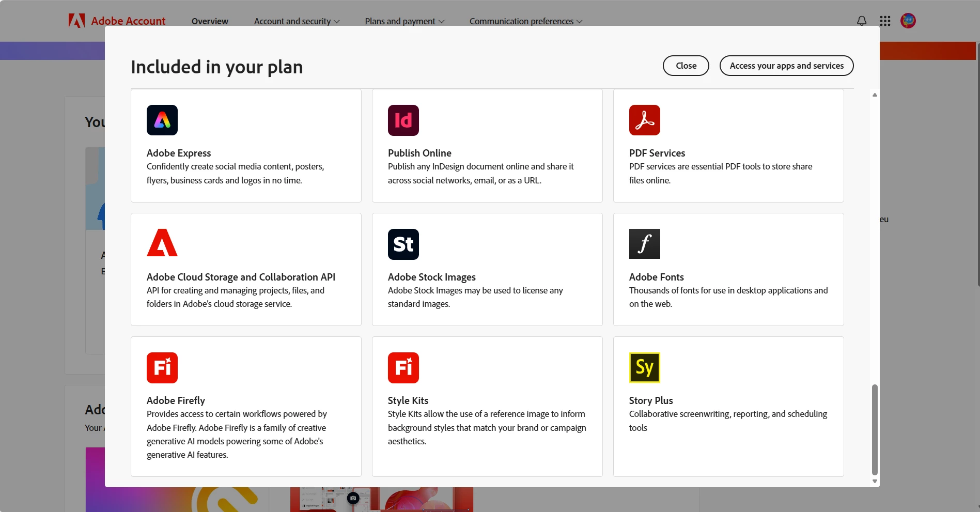Click the Adobe Stock Images description text
Viewport: 980px width, 512px height.
click(475, 297)
